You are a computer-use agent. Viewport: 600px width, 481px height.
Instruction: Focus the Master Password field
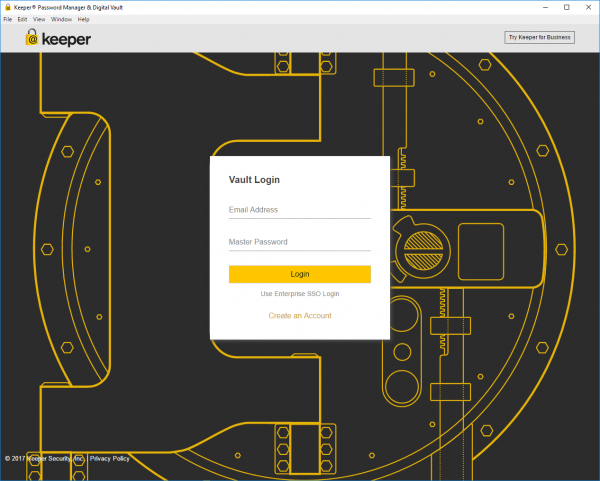pos(299,242)
